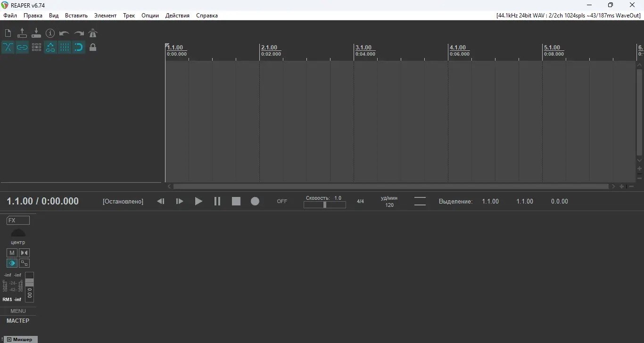
Task: Adjust the master volume fader
Action: click(x=30, y=282)
